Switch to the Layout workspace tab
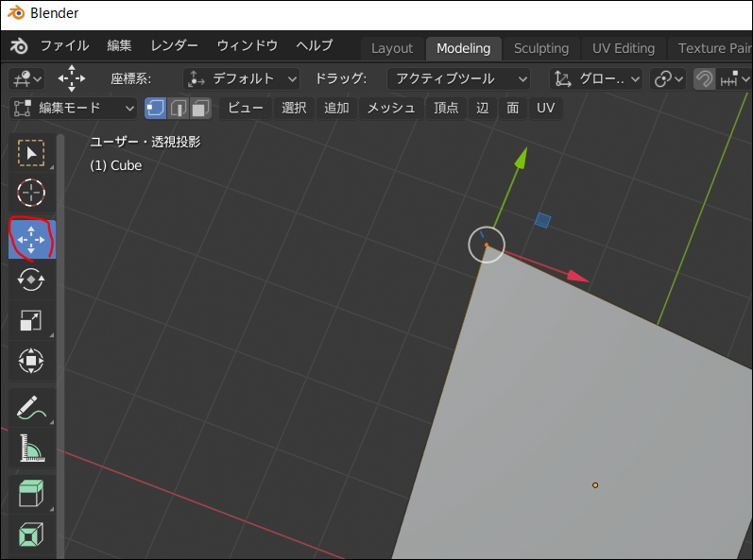Viewport: 753px width, 560px height. pos(392,48)
